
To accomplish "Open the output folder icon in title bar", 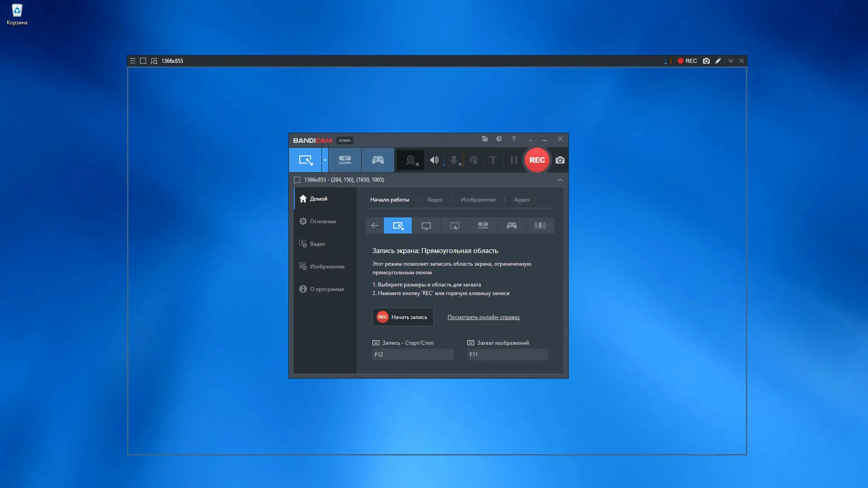I will point(485,139).
